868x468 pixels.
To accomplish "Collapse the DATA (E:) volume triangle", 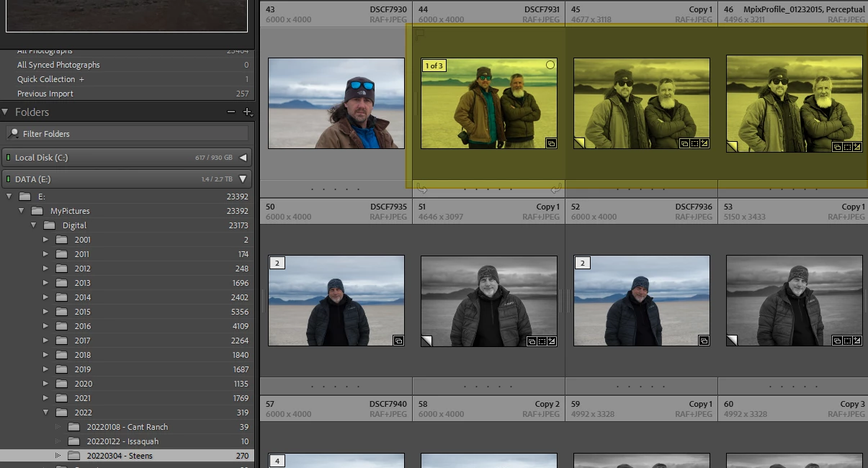I will pyautogui.click(x=243, y=179).
